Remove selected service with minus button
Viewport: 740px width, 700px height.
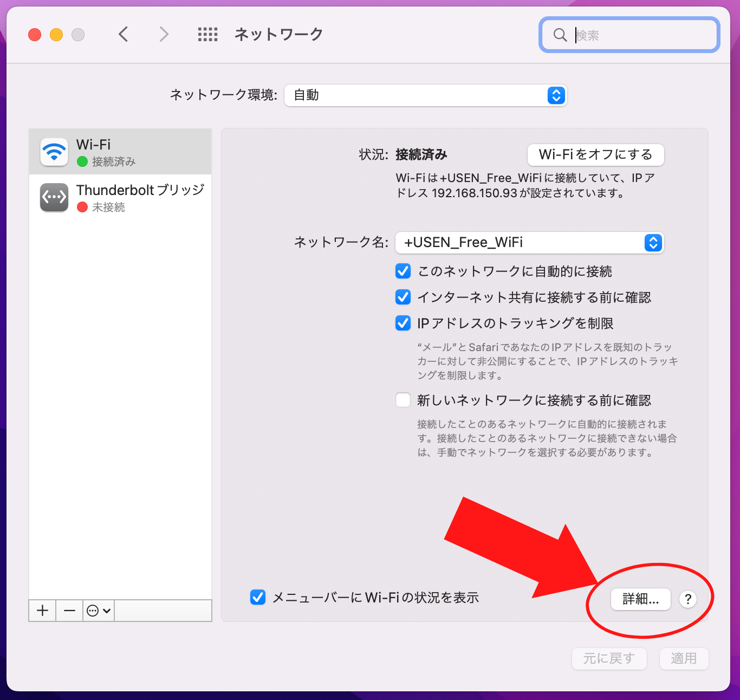pos(69,611)
